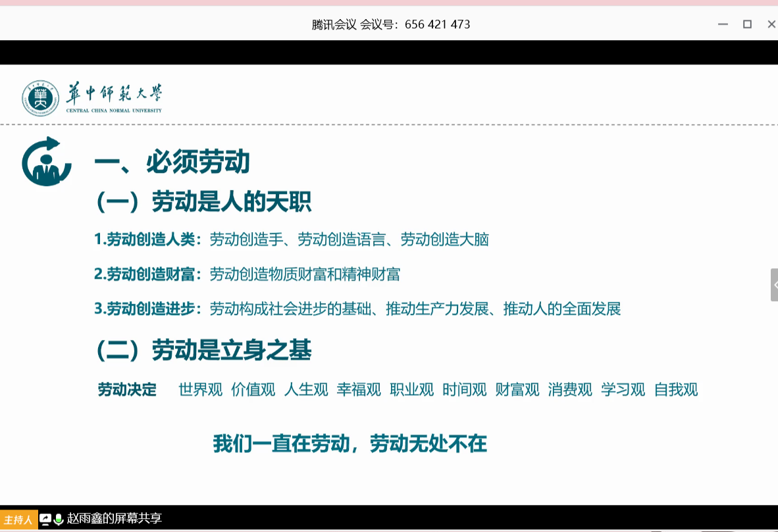Maximize the Tencent Meeting window
This screenshot has width=778, height=532.
click(x=747, y=24)
